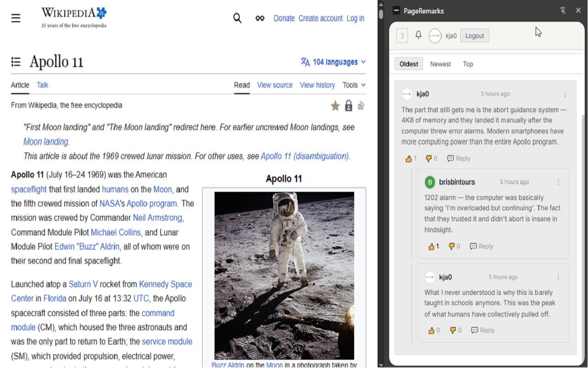
Task: Open the View history tab
Action: (x=317, y=85)
